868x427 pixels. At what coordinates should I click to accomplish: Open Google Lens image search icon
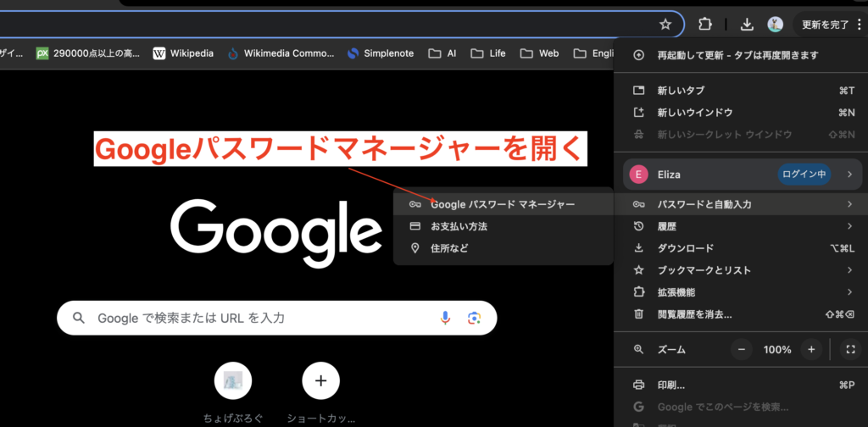pyautogui.click(x=475, y=318)
